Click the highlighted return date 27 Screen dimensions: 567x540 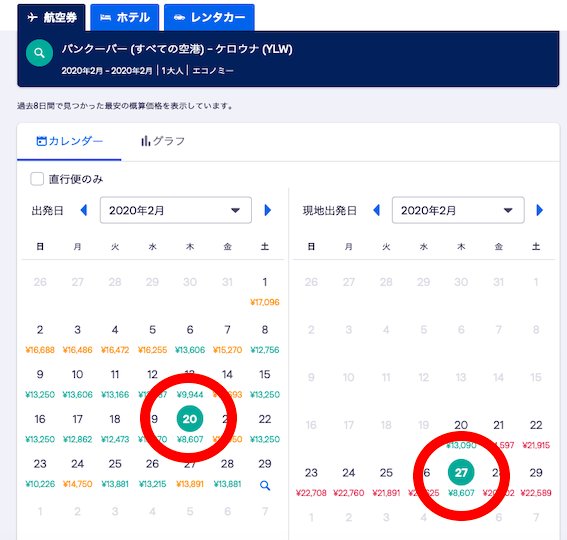[461, 472]
